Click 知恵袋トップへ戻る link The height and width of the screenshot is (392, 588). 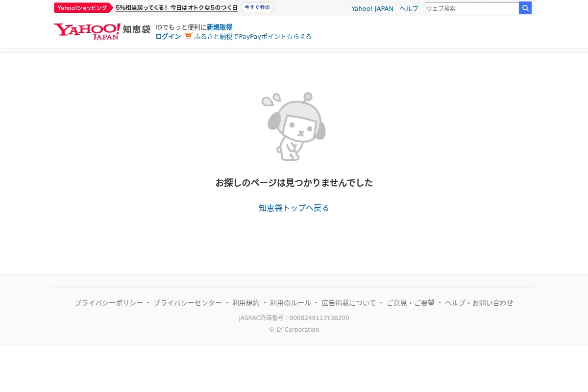pos(294,208)
